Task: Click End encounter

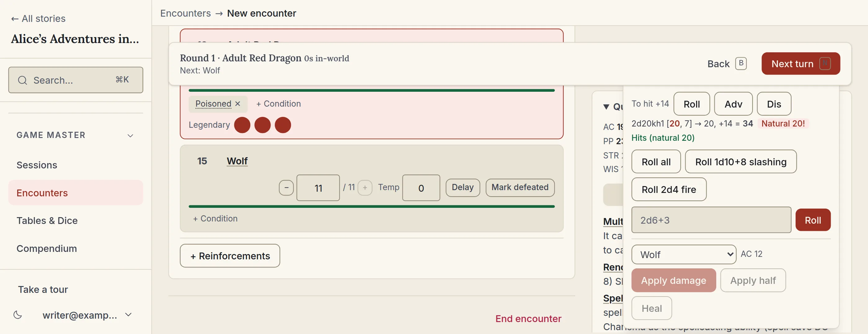Action: tap(528, 318)
